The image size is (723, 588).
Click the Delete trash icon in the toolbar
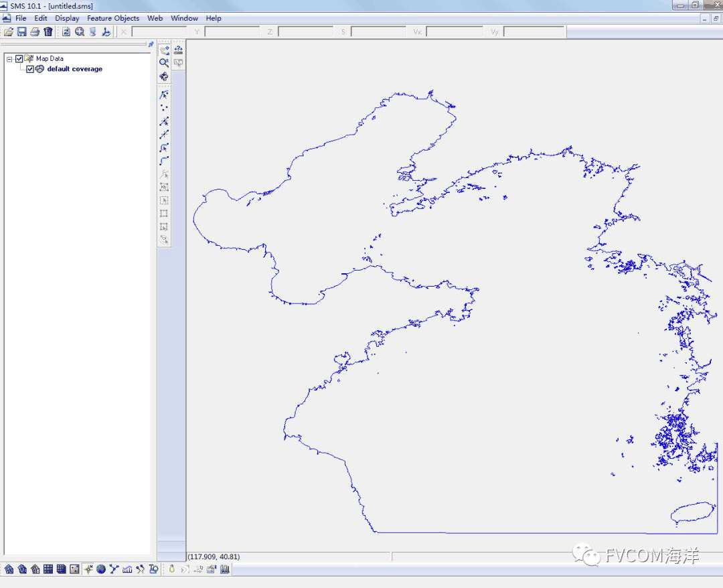tap(48, 31)
